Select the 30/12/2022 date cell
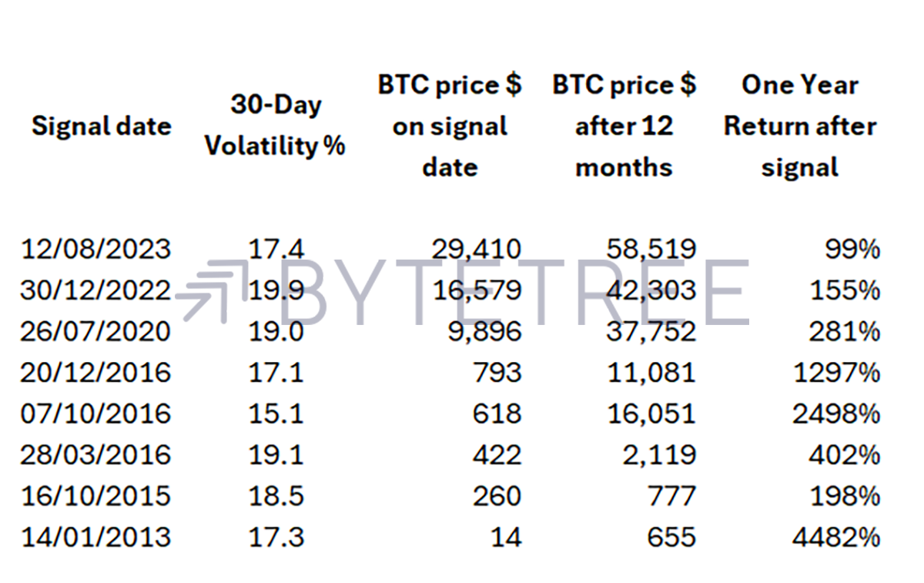 (96, 290)
